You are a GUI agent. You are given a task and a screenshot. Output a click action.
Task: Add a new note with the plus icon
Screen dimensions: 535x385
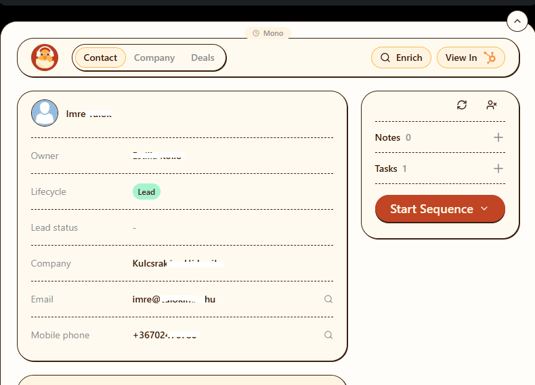tap(498, 137)
